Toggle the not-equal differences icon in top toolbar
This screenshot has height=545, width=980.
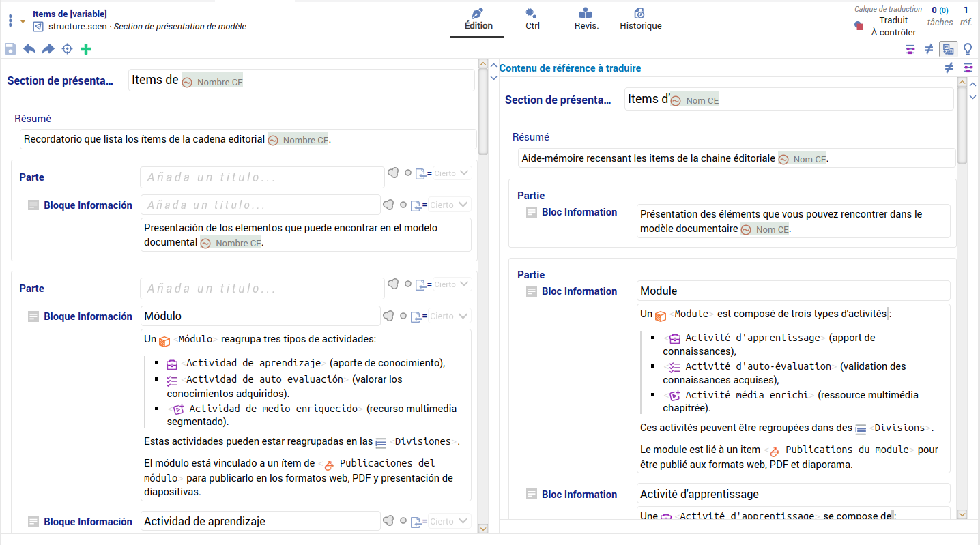[x=929, y=49]
